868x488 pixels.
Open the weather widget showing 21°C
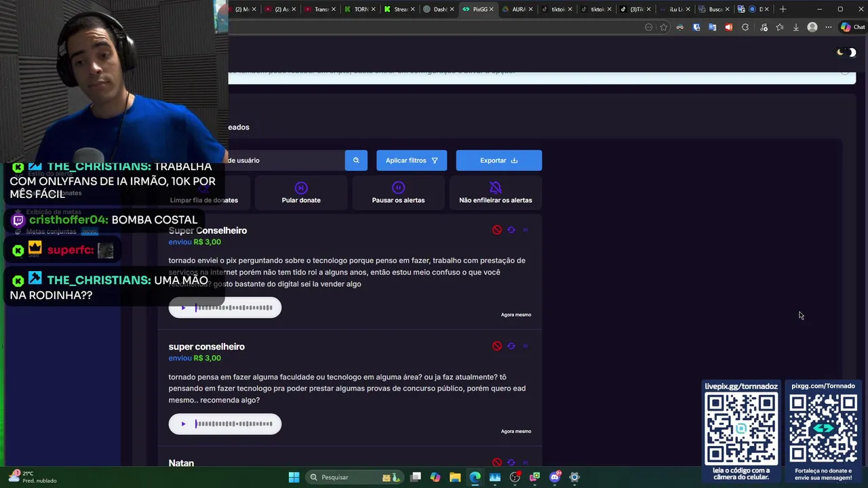[32, 476]
